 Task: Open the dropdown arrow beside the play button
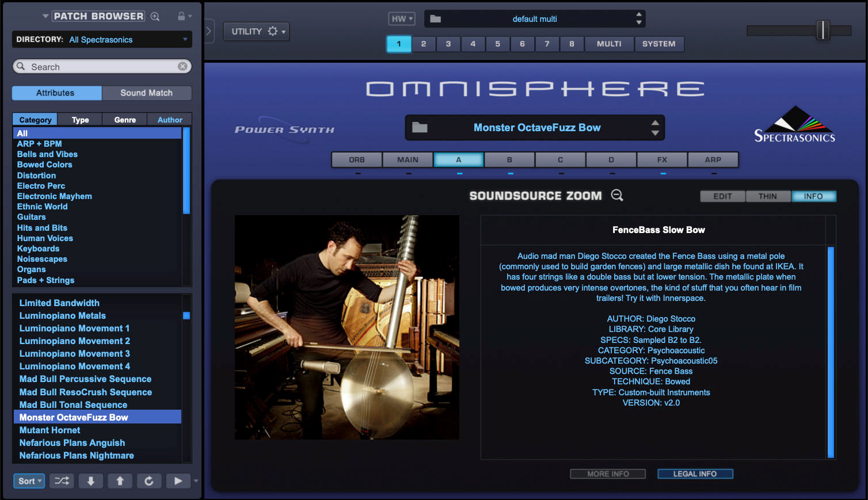196,481
